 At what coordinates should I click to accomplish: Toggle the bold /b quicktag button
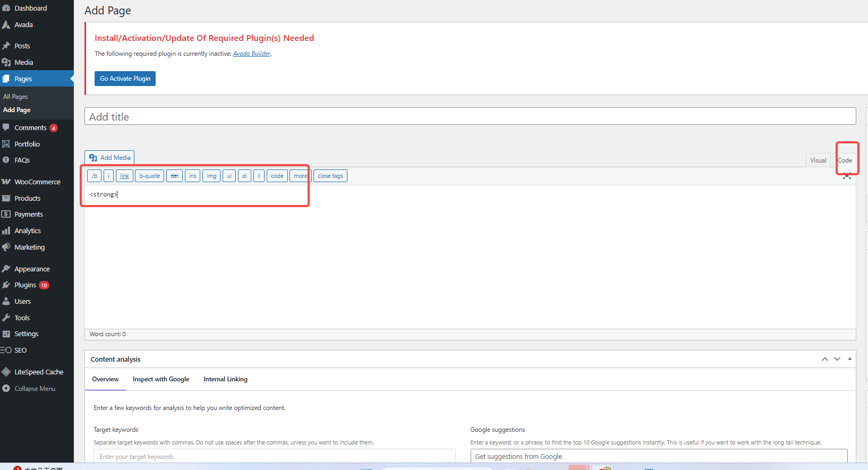point(94,176)
